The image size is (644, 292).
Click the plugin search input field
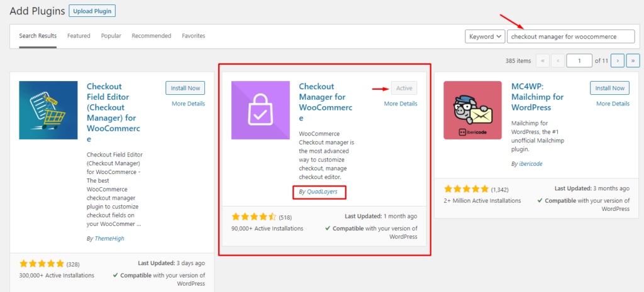[571, 36]
